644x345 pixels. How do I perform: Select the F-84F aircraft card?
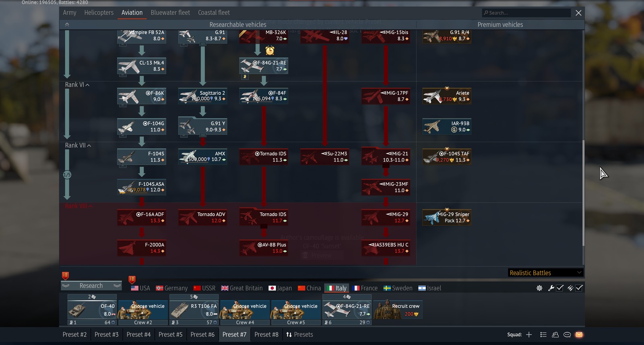[264, 96]
